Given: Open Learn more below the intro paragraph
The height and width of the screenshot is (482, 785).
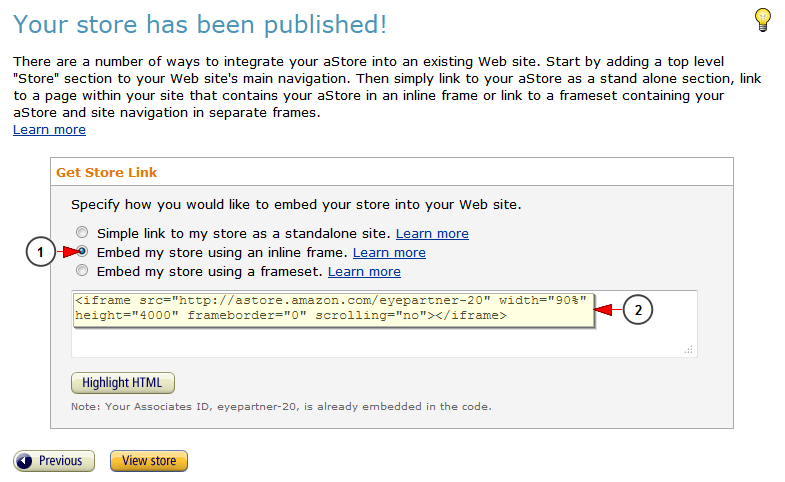Looking at the screenshot, I should (x=49, y=130).
